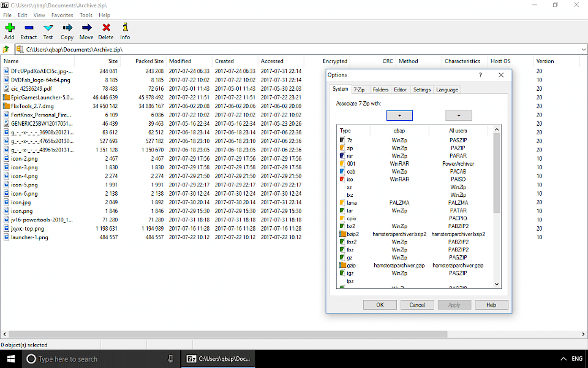The image size is (588, 368).
Task: Click the Move arrow toolbar icon
Action: (x=86, y=28)
